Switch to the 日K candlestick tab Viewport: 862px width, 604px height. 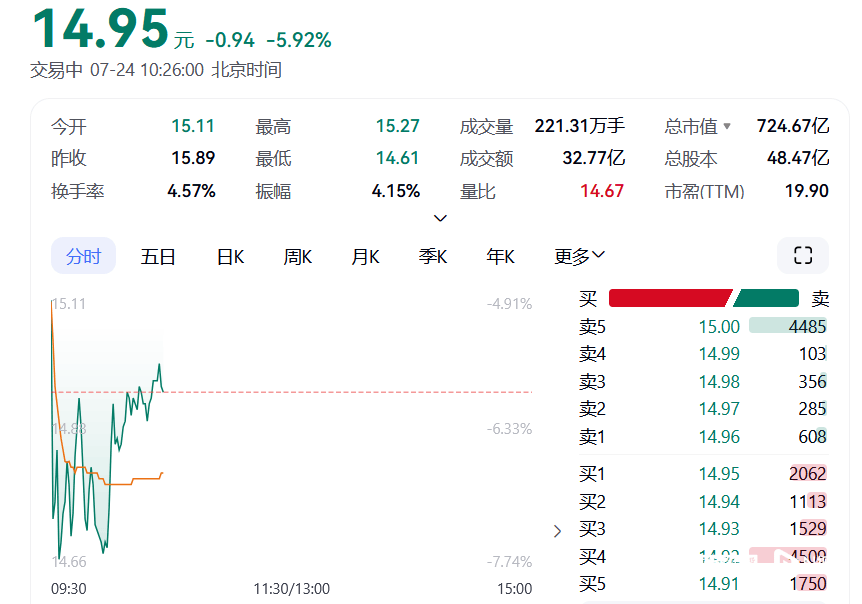pyautogui.click(x=229, y=256)
